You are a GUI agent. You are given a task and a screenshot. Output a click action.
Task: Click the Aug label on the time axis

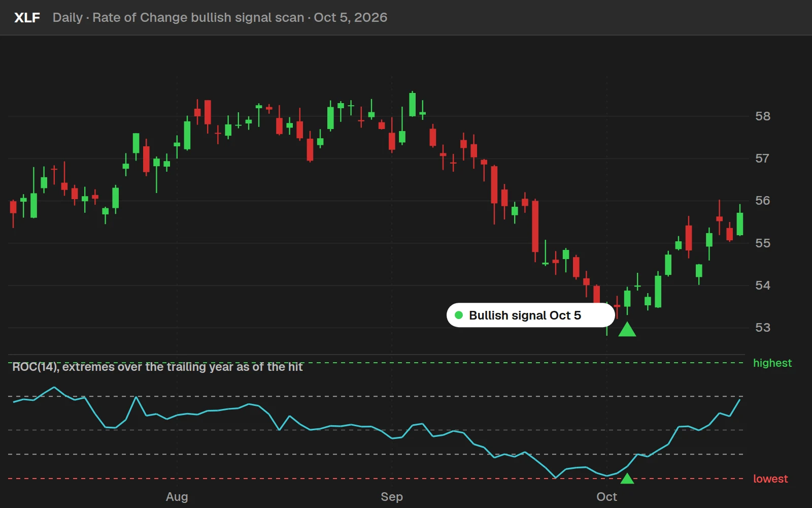(x=177, y=497)
